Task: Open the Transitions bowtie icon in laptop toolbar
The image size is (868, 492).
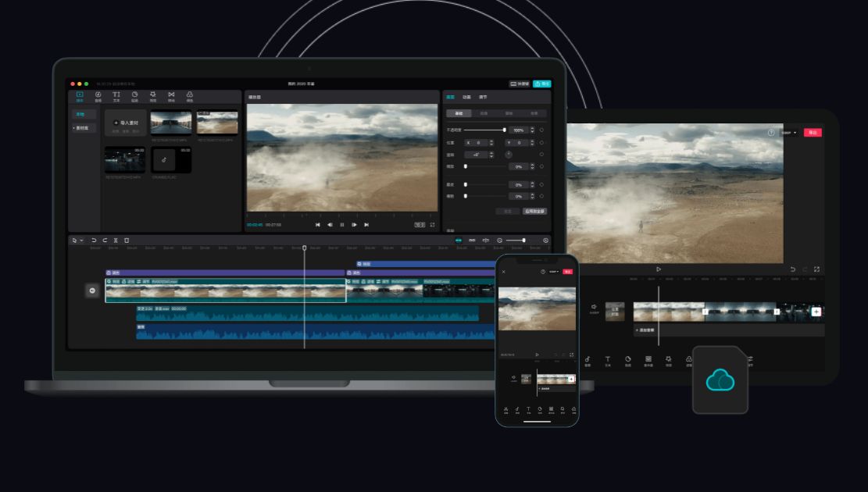Action: tap(171, 94)
